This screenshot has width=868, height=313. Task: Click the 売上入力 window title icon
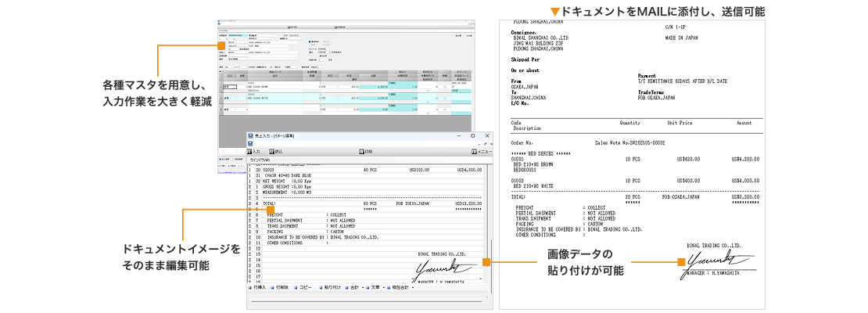250,135
